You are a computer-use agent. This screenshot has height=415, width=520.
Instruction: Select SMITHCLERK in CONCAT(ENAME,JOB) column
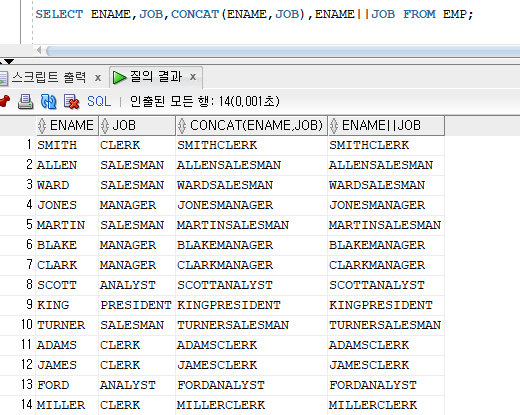coord(251,145)
